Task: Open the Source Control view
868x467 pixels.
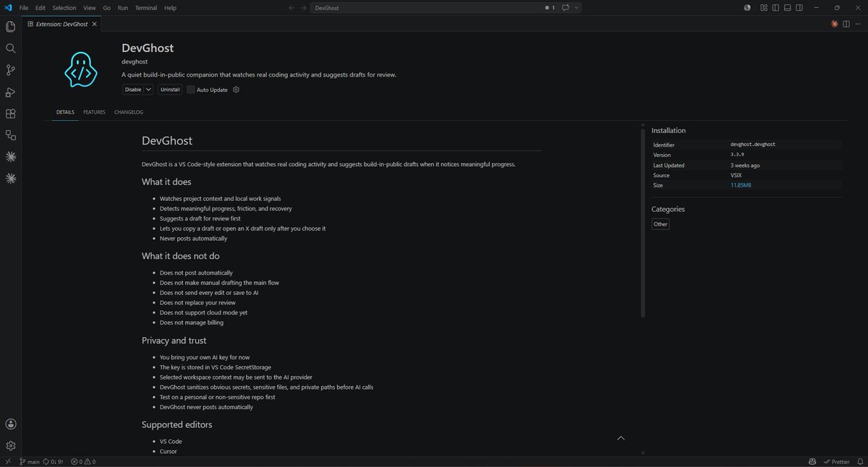Action: coord(11,70)
